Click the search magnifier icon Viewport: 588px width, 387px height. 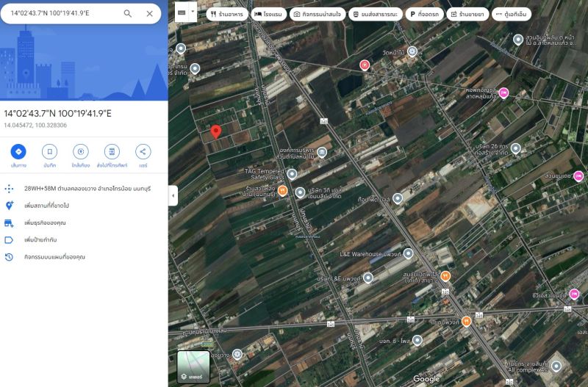point(128,13)
